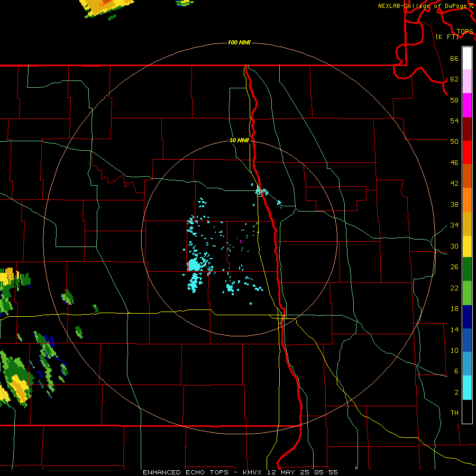The image size is (476, 476).
Task: Click the "58" legend label
Action: 454,100
